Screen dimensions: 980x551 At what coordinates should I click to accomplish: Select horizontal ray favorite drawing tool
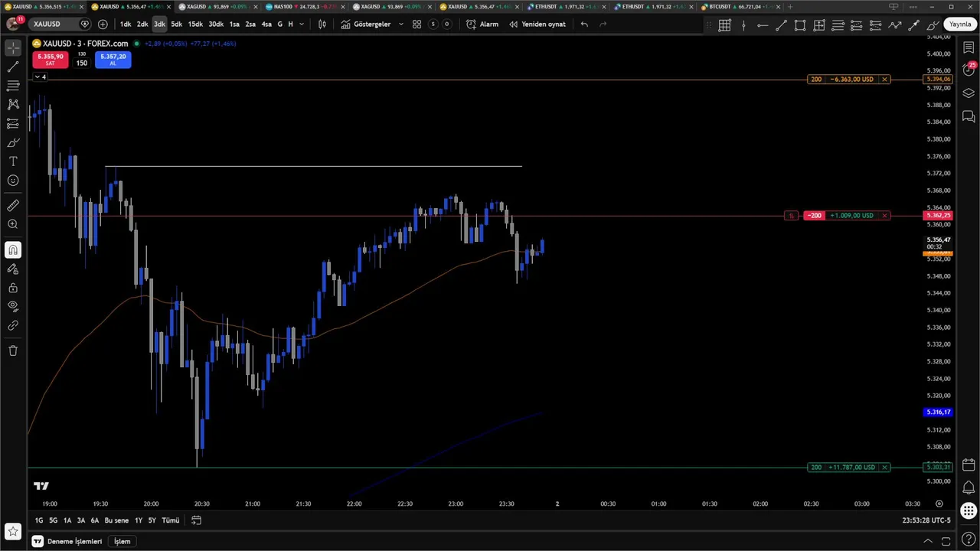[x=763, y=25]
